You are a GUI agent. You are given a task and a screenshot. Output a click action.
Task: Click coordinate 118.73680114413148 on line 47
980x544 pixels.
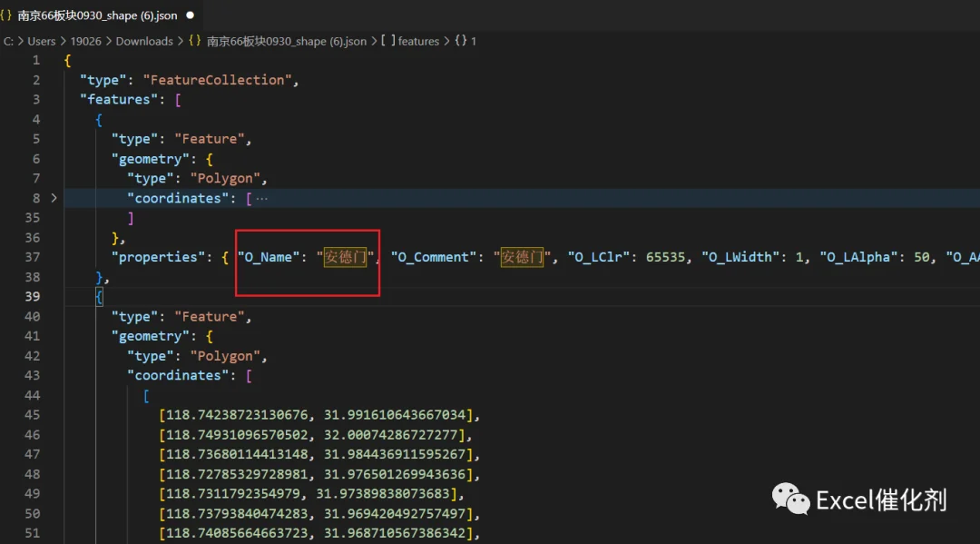[x=237, y=454]
